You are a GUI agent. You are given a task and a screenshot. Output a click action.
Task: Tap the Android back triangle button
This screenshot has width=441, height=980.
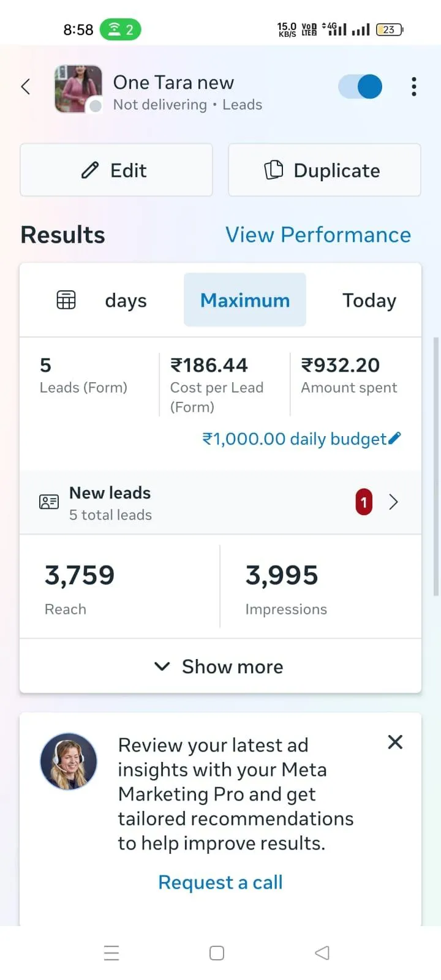[x=322, y=952]
